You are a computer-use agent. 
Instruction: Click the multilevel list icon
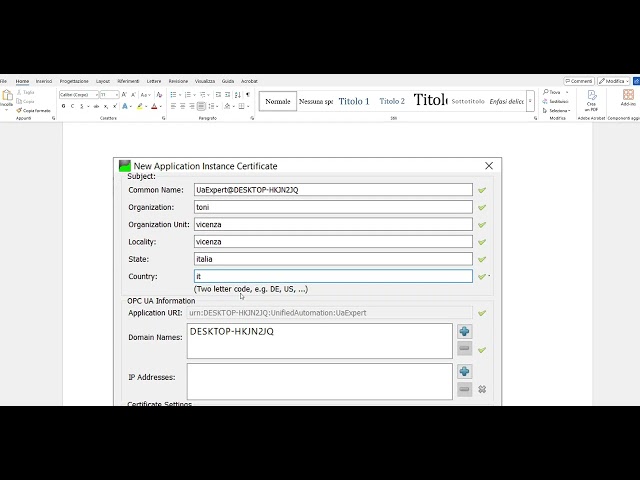pyautogui.click(x=203, y=95)
